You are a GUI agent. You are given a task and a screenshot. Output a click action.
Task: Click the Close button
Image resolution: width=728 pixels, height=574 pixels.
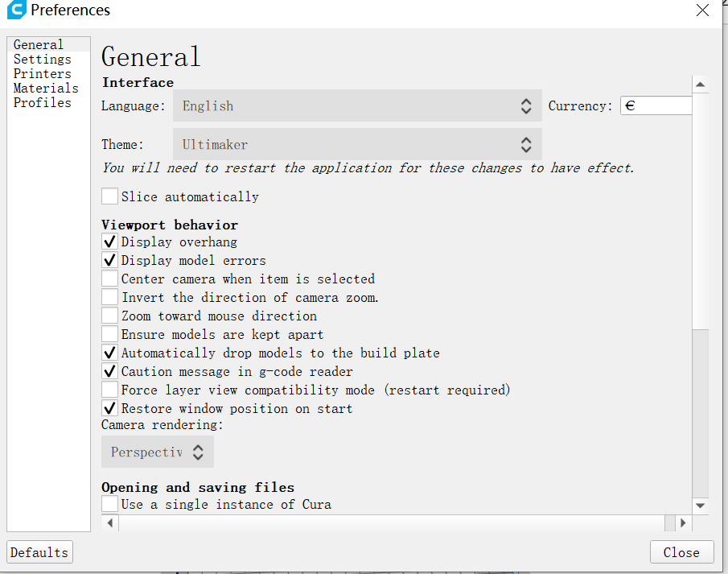(681, 552)
